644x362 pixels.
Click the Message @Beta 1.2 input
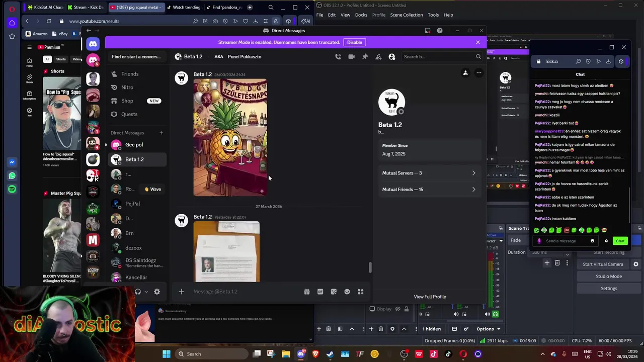click(x=244, y=292)
